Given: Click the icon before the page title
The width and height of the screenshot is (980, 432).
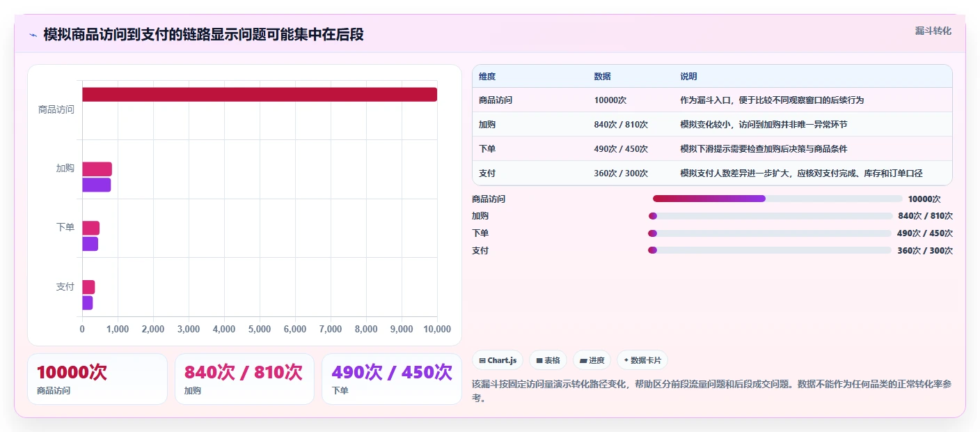Looking at the screenshot, I should pyautogui.click(x=33, y=35).
